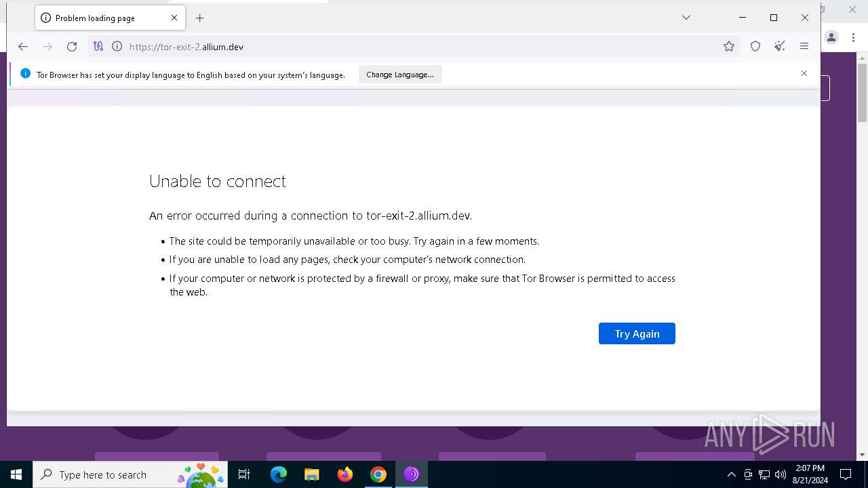This screenshot has height=488, width=868.
Task: Open the shield security level icon
Action: tap(755, 47)
